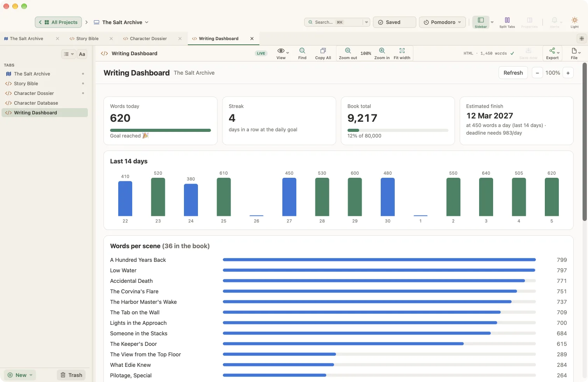Open the Sidebar options chevron
The image size is (588, 382).
click(492, 22)
